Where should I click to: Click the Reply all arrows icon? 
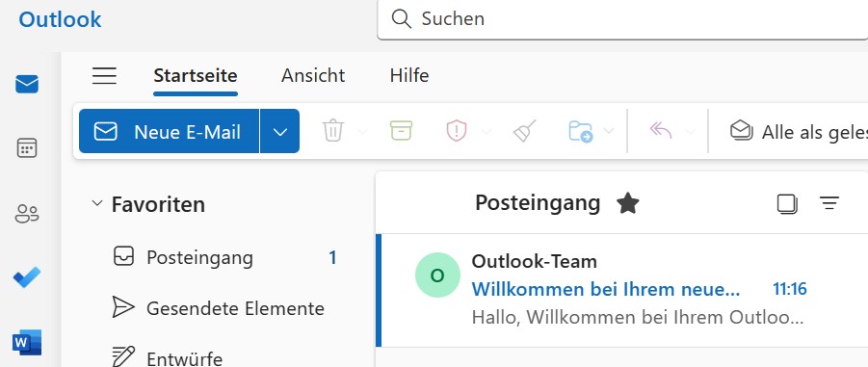[661, 131]
